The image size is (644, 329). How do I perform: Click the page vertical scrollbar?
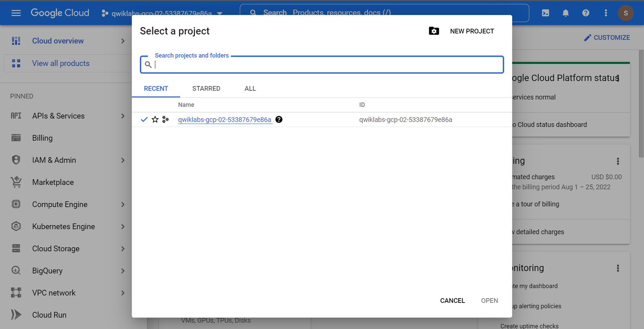(641, 104)
